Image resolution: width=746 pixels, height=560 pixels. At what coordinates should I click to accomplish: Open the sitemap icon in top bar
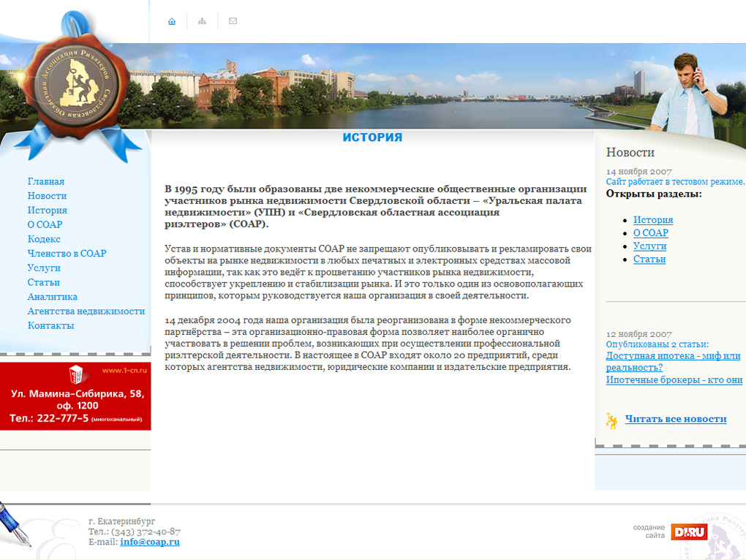pos(202,21)
